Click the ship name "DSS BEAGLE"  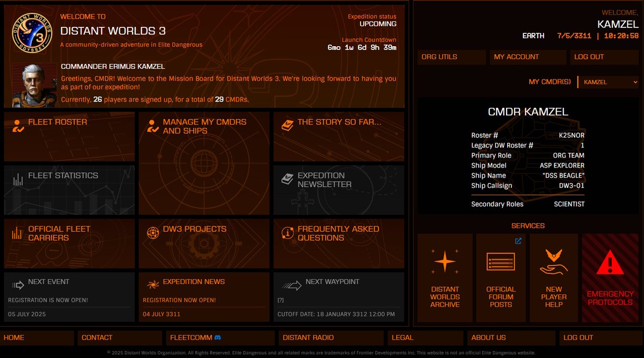pos(563,176)
